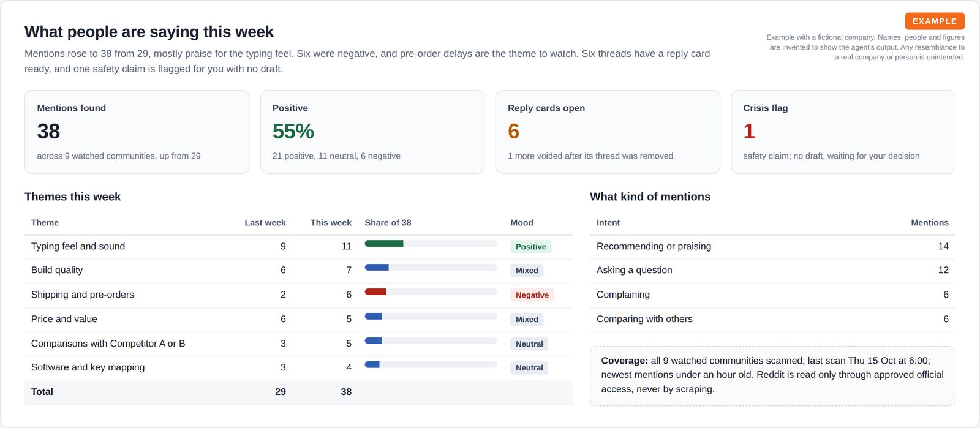This screenshot has width=980, height=428.
Task: Select the Recommending or praising row
Action: pyautogui.click(x=772, y=247)
